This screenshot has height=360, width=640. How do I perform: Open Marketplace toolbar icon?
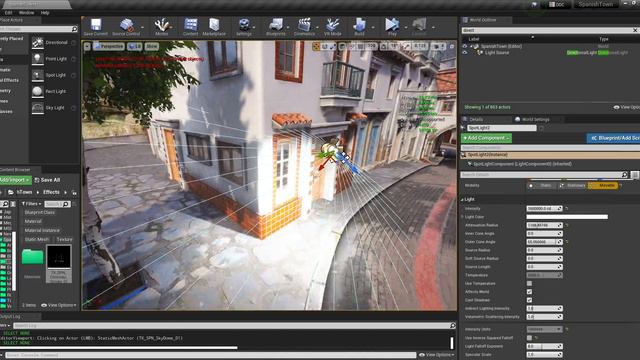pyautogui.click(x=214, y=27)
